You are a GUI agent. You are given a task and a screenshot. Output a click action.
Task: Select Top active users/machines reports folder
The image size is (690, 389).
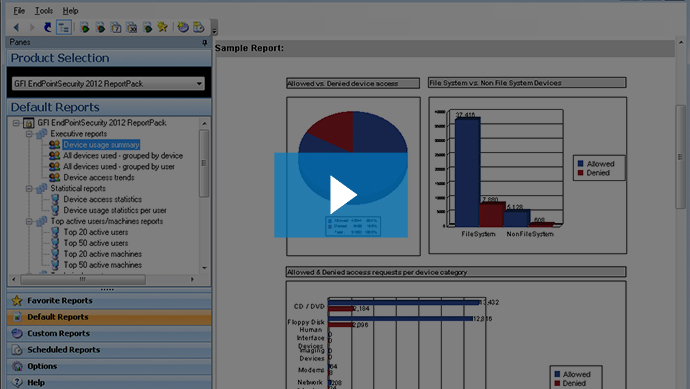click(107, 221)
